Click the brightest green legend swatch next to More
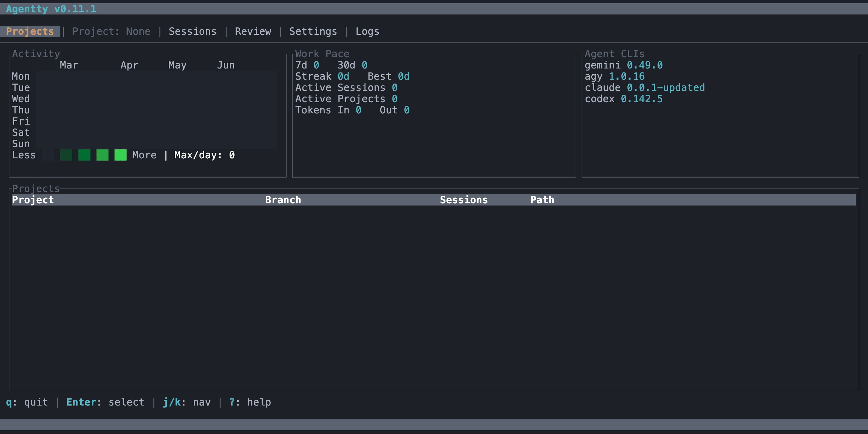The width and height of the screenshot is (868, 434). [120, 155]
